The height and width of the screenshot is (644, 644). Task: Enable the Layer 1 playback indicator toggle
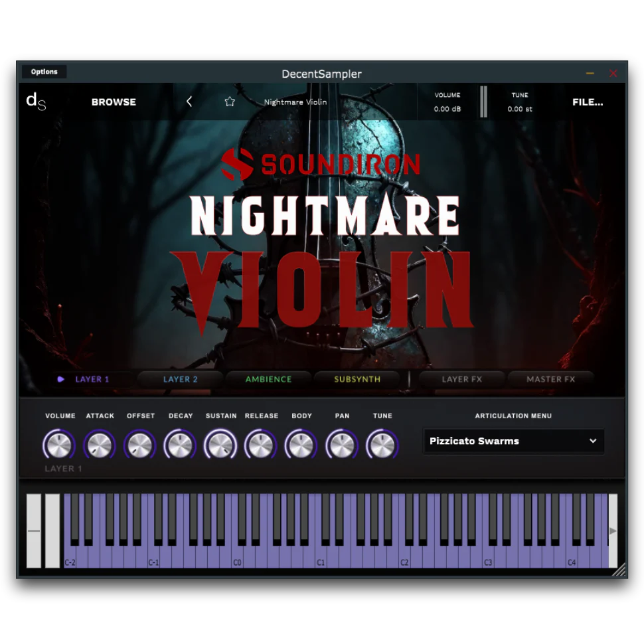pos(61,379)
